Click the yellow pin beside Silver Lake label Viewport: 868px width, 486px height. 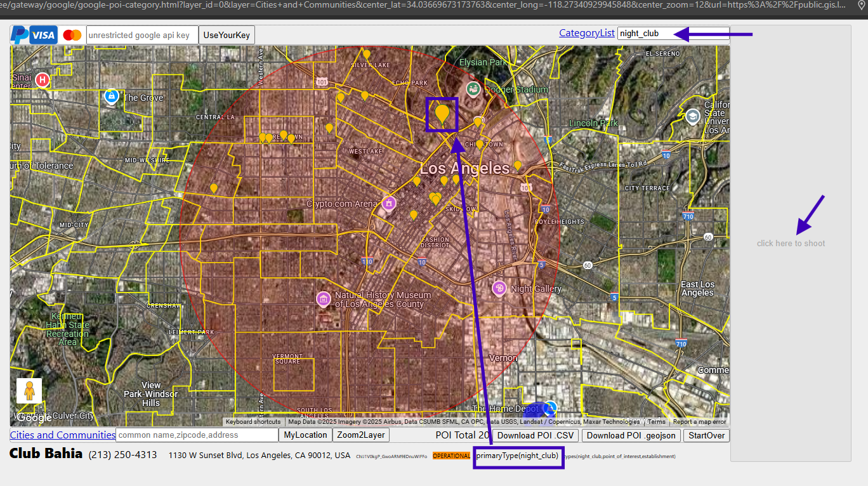[366, 55]
